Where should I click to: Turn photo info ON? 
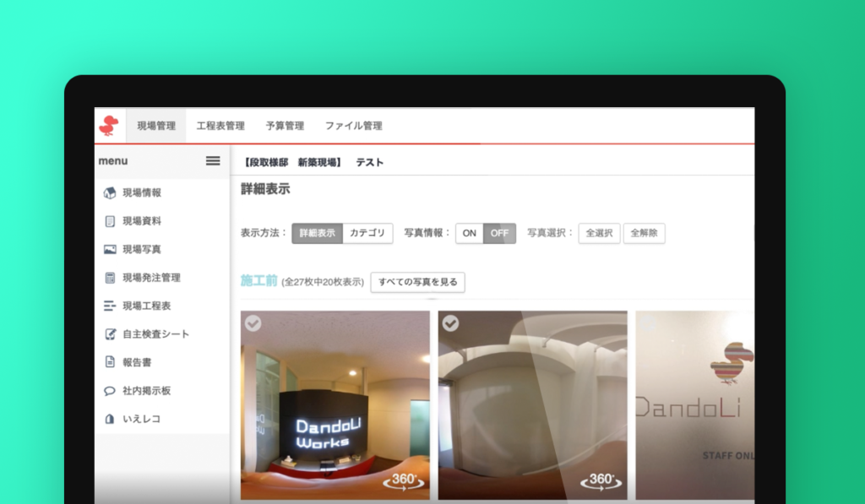470,233
